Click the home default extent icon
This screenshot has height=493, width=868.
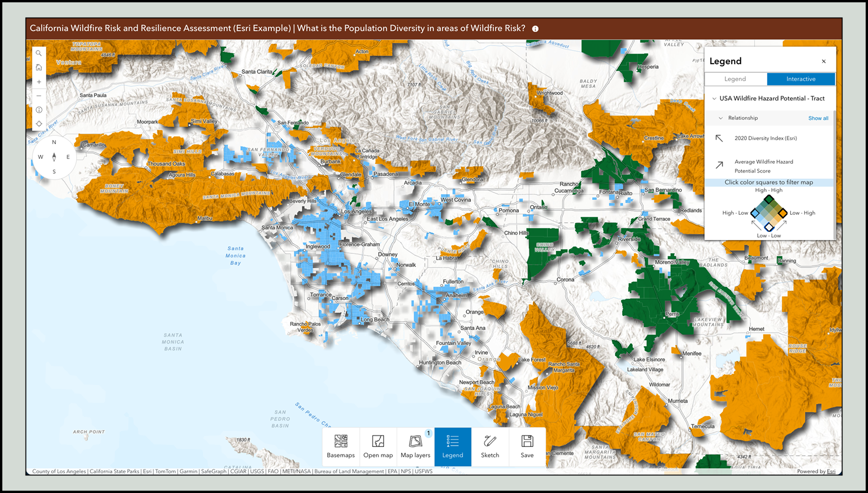[39, 67]
